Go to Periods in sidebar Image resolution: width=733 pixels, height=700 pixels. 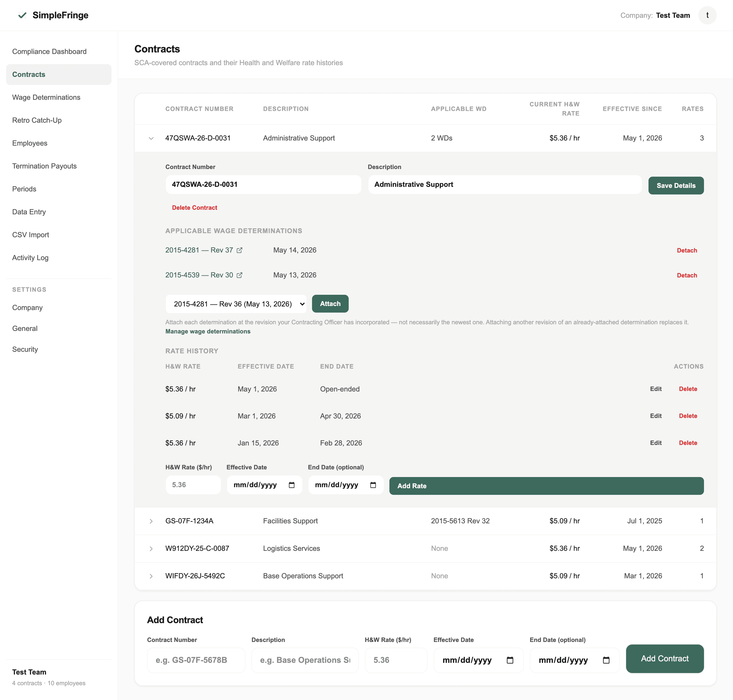59,189
